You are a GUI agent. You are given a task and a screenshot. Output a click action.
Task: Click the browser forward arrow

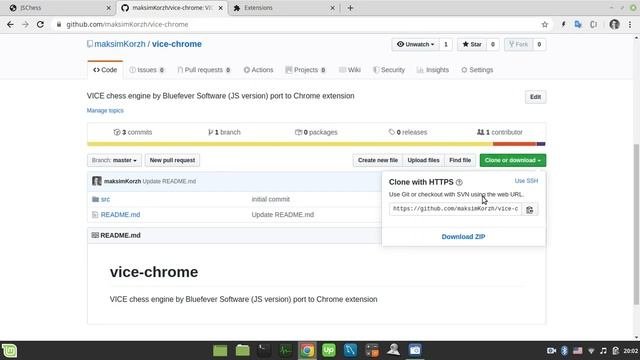click(x=25, y=24)
